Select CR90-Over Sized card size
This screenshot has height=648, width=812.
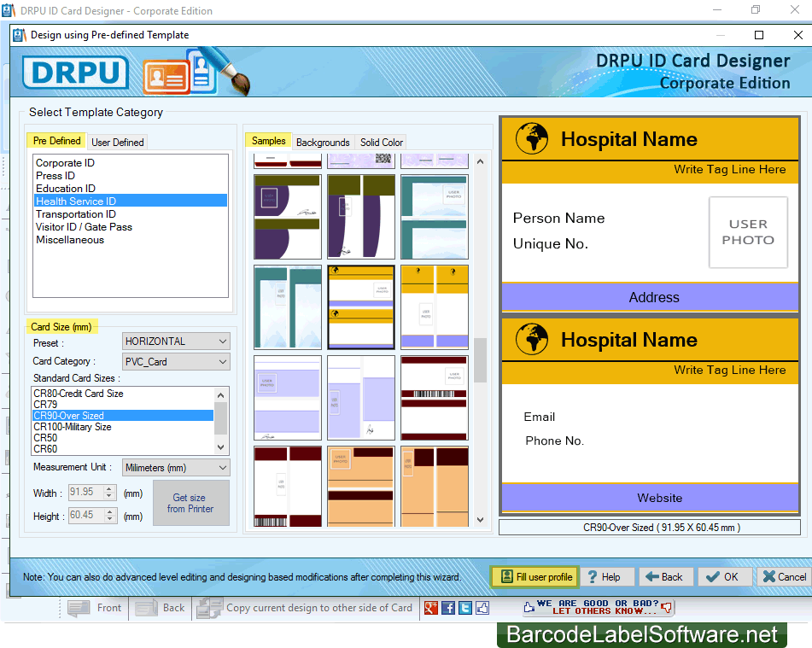tap(123, 416)
